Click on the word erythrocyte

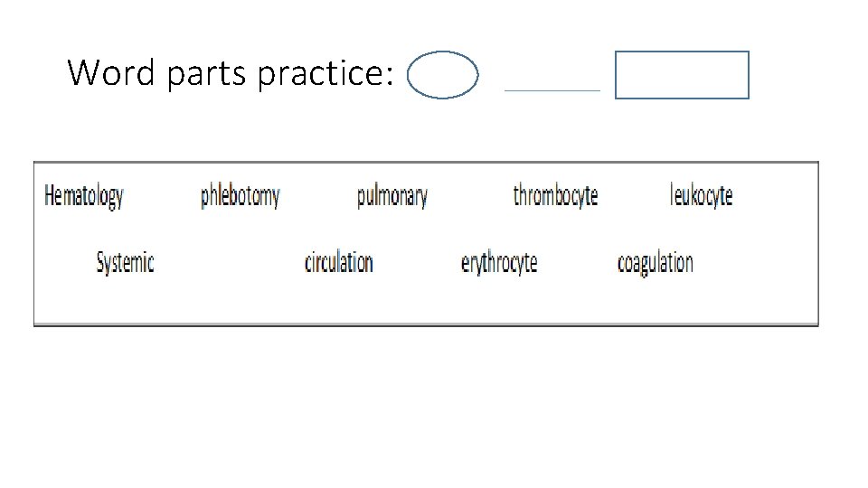[x=499, y=263]
